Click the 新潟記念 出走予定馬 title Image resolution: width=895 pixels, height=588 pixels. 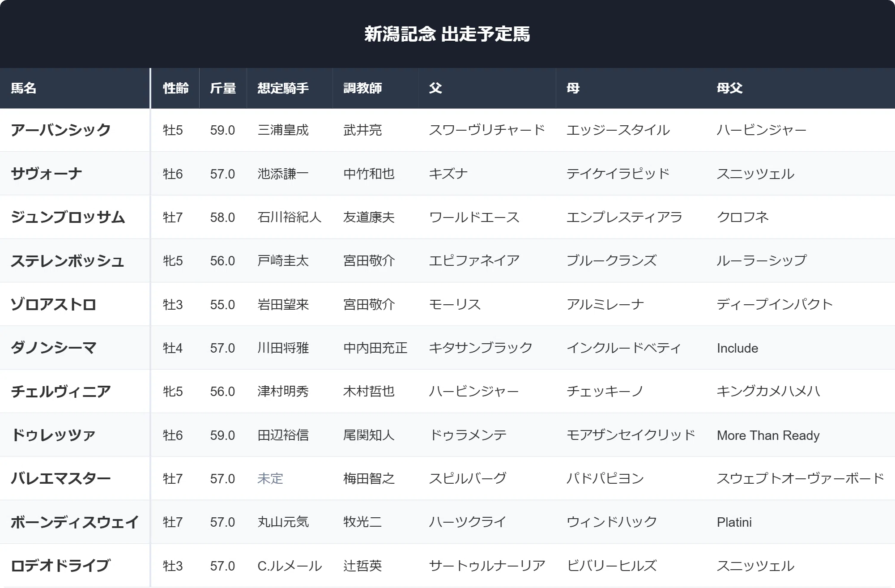[x=447, y=34]
